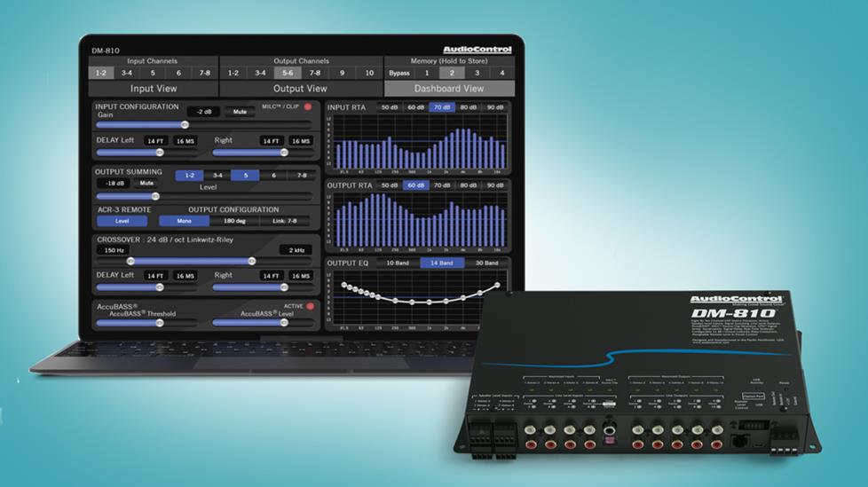Click the AccuBASS Threshold slider handle
Image resolution: width=868 pixels, height=487 pixels.
point(160,323)
